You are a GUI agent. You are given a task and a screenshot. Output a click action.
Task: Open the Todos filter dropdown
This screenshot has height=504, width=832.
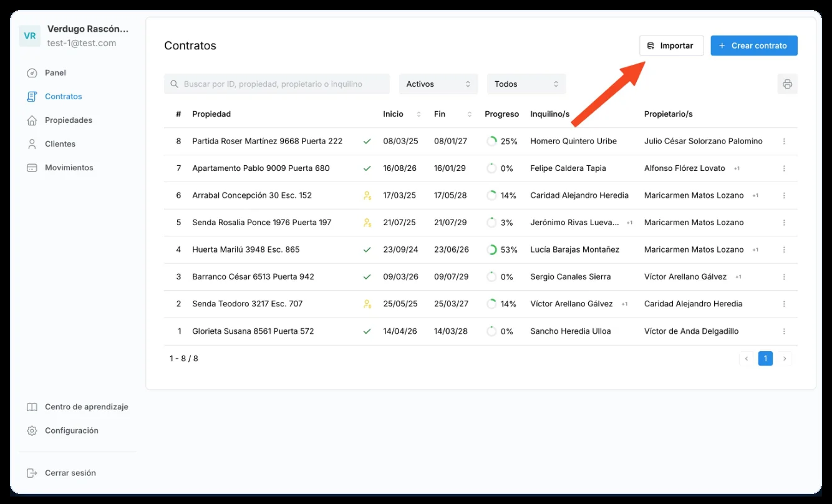click(x=526, y=84)
